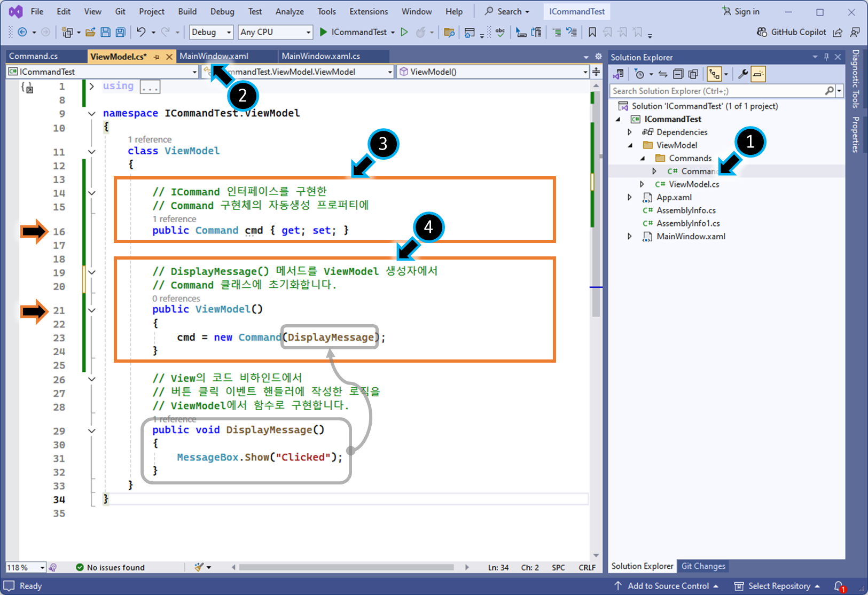This screenshot has width=868, height=595.
Task: Open a file with the folder icon
Action: pos(90,32)
